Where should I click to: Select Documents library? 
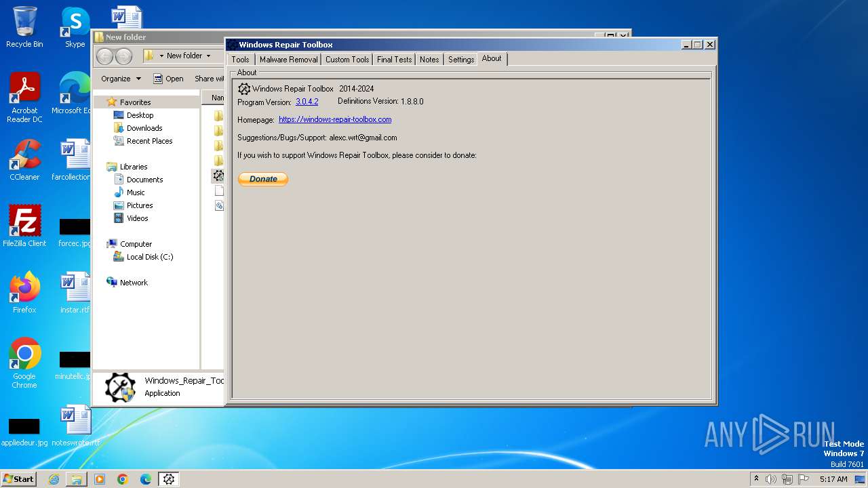pyautogui.click(x=144, y=180)
